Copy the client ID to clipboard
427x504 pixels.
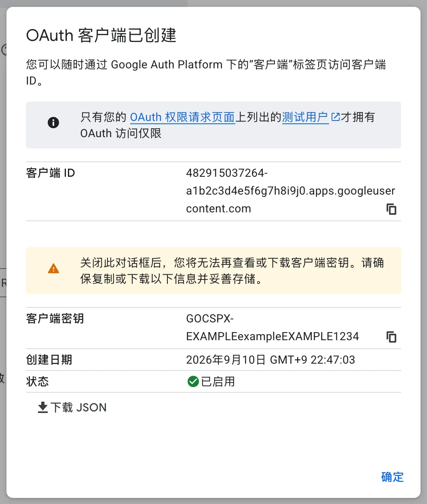(x=391, y=209)
